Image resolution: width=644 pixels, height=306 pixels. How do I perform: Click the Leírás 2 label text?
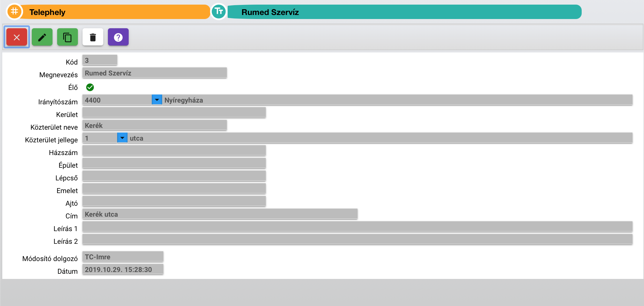coord(65,241)
